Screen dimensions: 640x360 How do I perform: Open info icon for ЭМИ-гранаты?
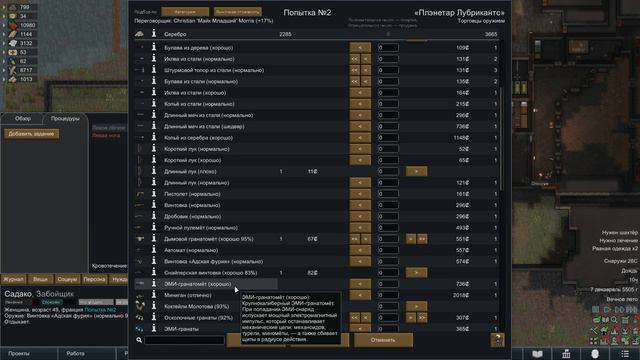pyautogui.click(x=154, y=328)
